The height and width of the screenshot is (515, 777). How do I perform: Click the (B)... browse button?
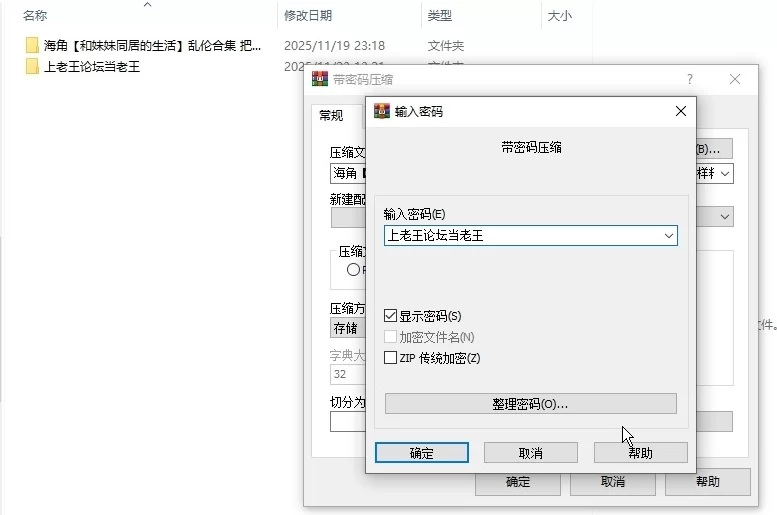tap(714, 149)
